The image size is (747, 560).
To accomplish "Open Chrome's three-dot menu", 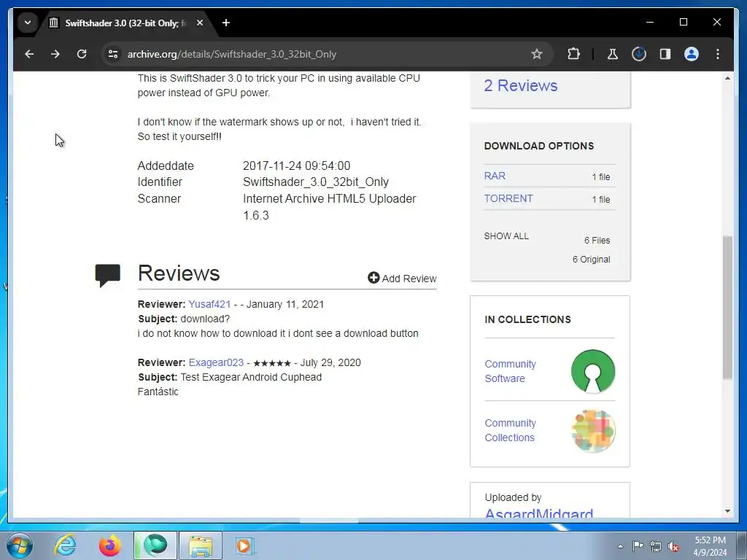I will coord(718,54).
